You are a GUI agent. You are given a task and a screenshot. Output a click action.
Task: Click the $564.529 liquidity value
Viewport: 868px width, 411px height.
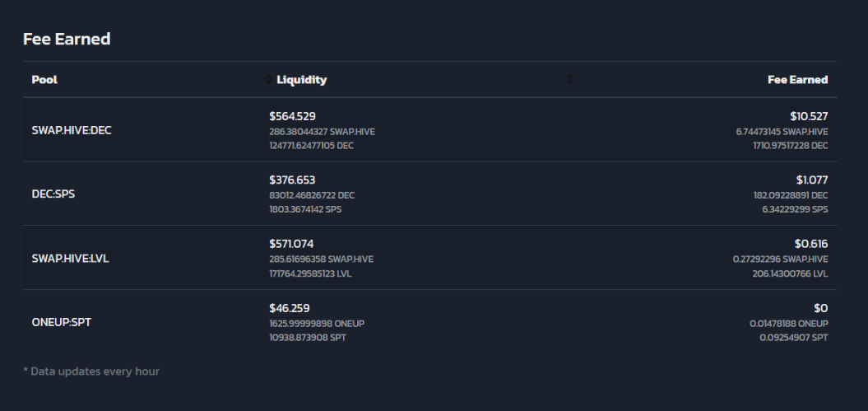click(x=292, y=116)
